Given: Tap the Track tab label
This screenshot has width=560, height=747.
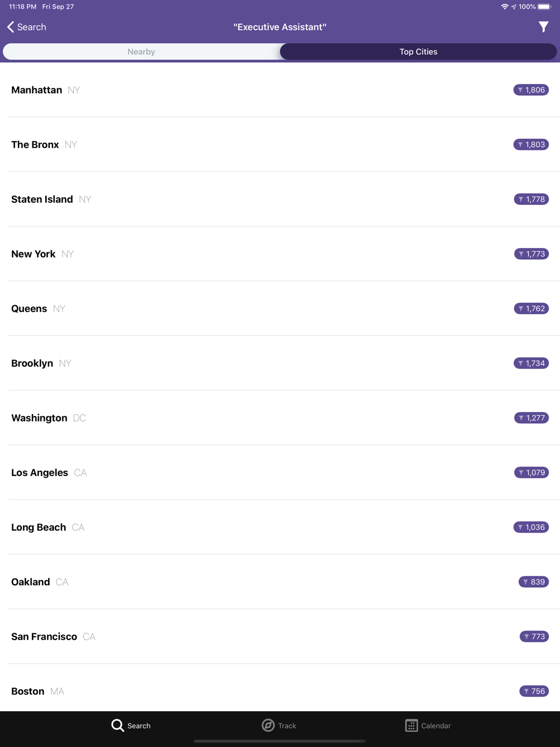Looking at the screenshot, I should pyautogui.click(x=287, y=726).
